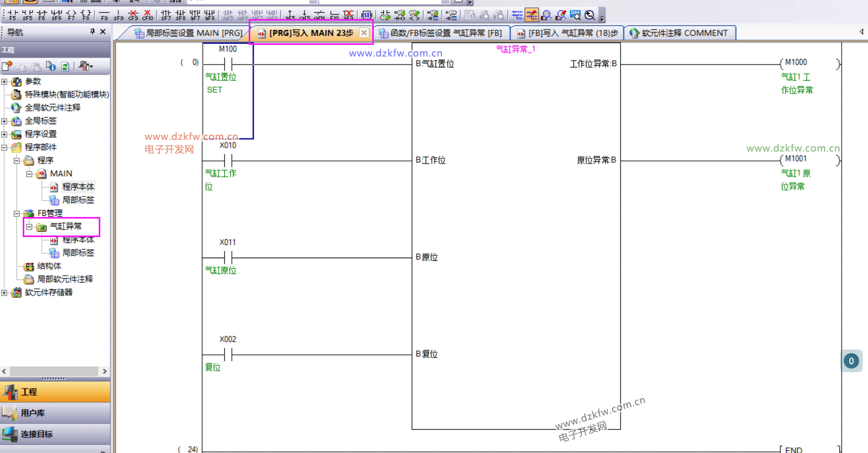Select 程序本体 under the MAIN node
The height and width of the screenshot is (453, 868).
[x=78, y=187]
